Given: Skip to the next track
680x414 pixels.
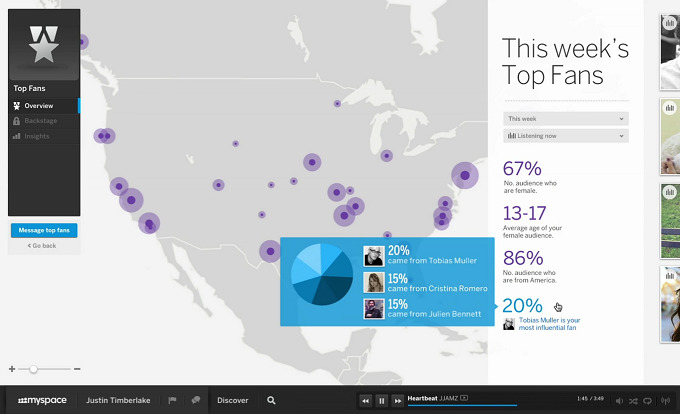Looking at the screenshot, I should pyautogui.click(x=398, y=400).
